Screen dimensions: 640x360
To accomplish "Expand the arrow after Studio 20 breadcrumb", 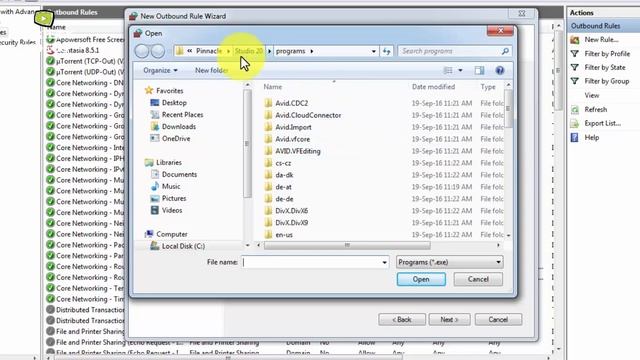I will pos(269,51).
